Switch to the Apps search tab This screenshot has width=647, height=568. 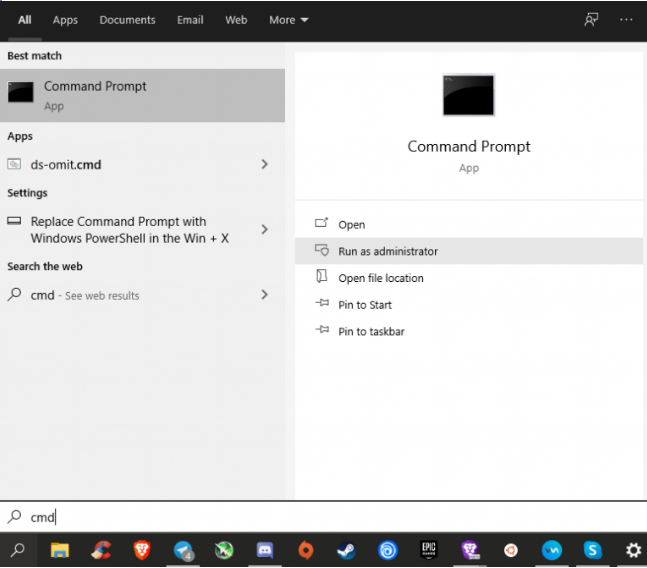pos(65,20)
